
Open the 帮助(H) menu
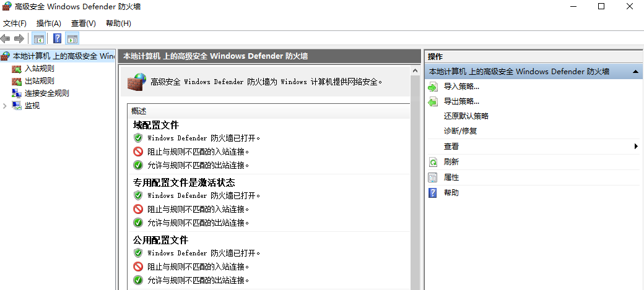tap(118, 23)
